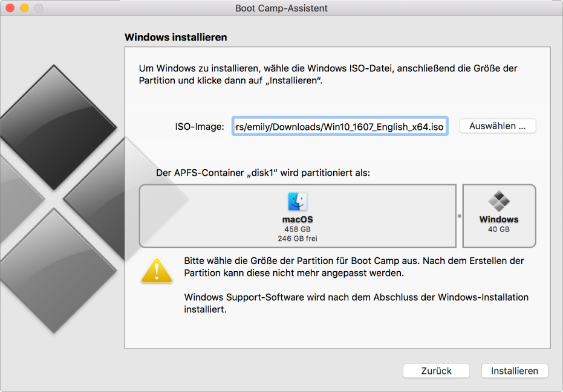Click the red close window button
The height and width of the screenshot is (392, 563).
coord(10,8)
